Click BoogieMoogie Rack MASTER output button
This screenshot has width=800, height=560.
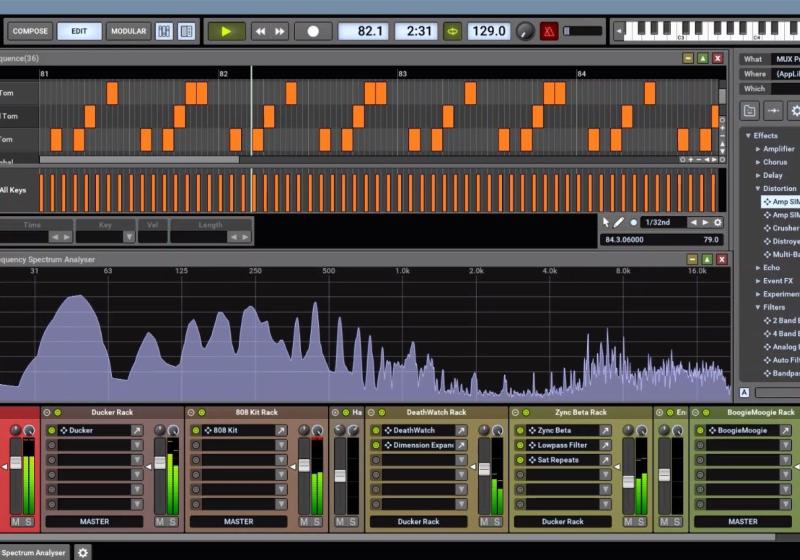(742, 521)
